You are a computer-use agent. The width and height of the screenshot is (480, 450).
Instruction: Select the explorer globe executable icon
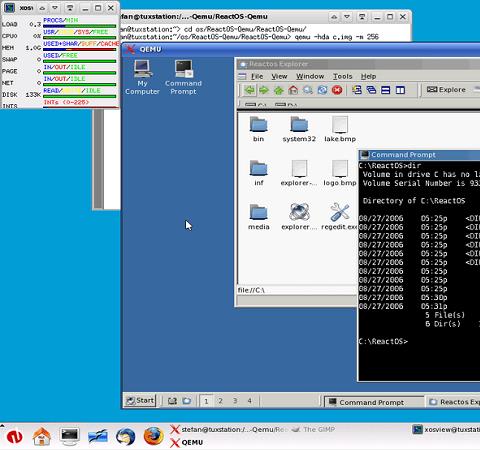[x=299, y=217]
